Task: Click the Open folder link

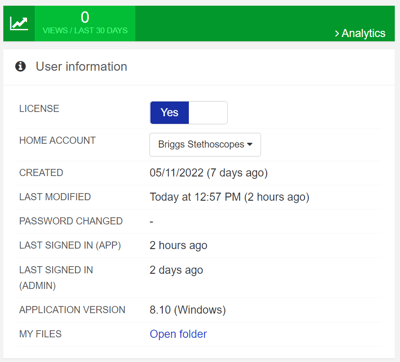Action: click(178, 334)
